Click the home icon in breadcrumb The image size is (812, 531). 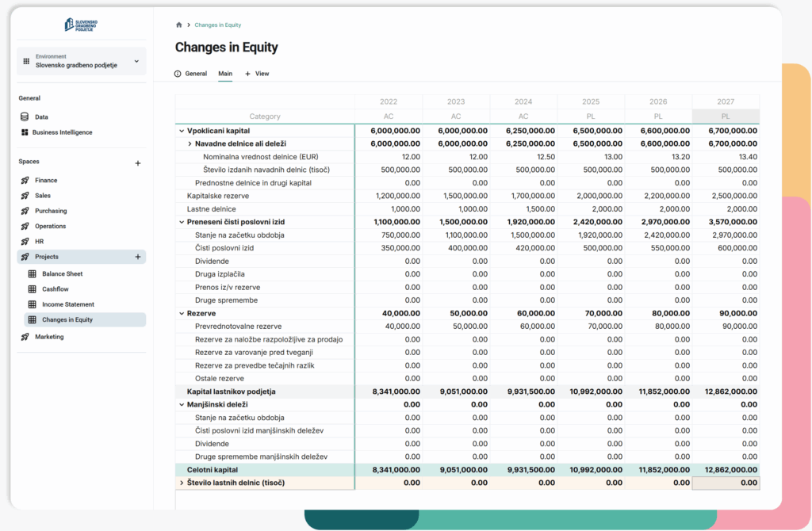point(179,25)
